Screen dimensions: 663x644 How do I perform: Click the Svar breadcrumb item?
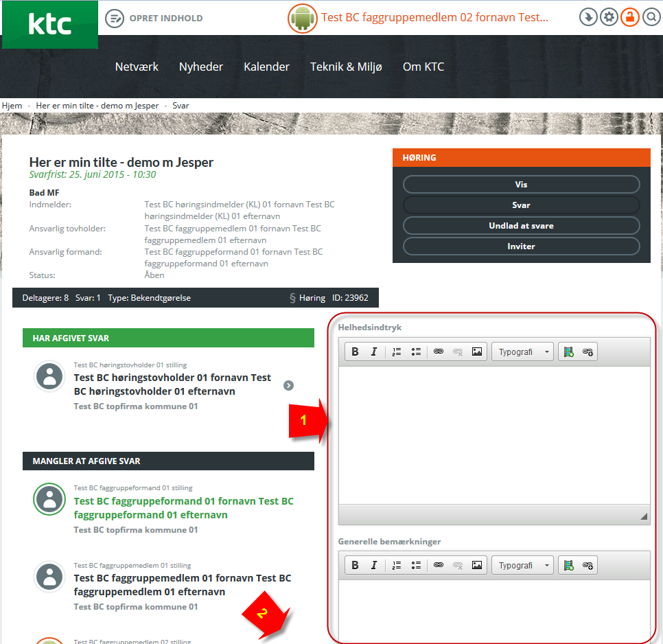(181, 106)
